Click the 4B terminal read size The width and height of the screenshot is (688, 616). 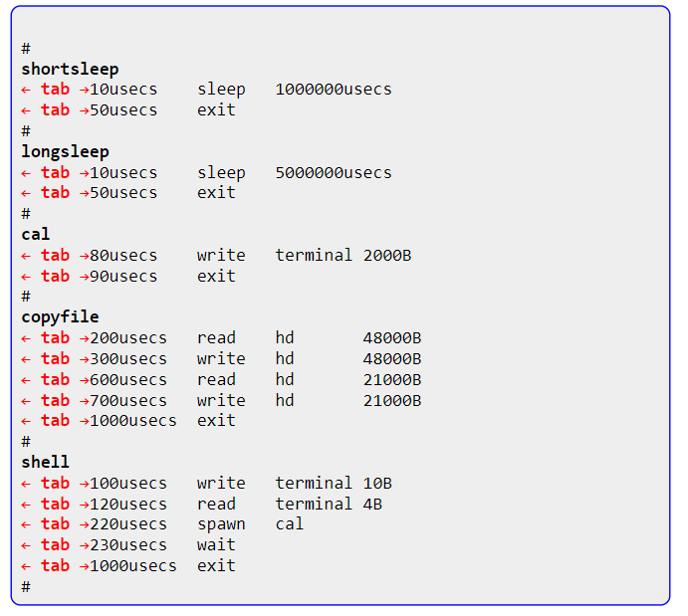point(372,504)
